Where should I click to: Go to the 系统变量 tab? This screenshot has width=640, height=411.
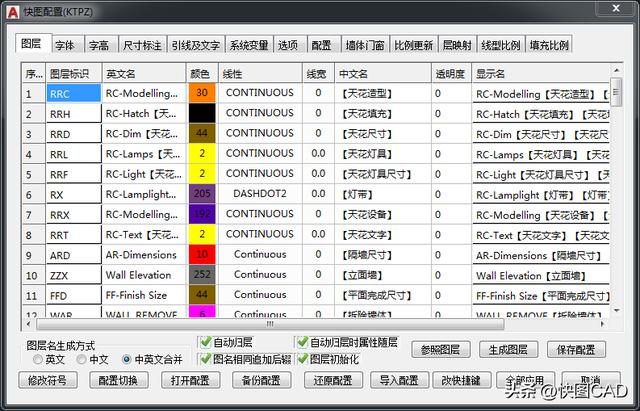coord(249,45)
